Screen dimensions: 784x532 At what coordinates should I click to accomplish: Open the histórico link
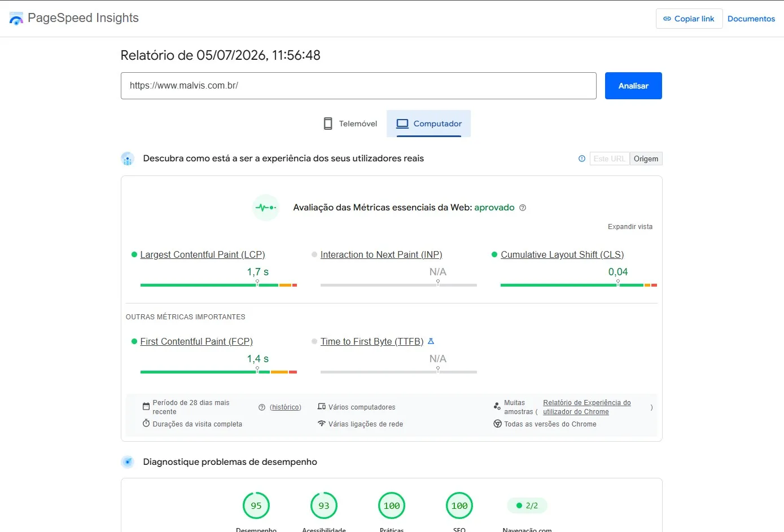pos(286,407)
